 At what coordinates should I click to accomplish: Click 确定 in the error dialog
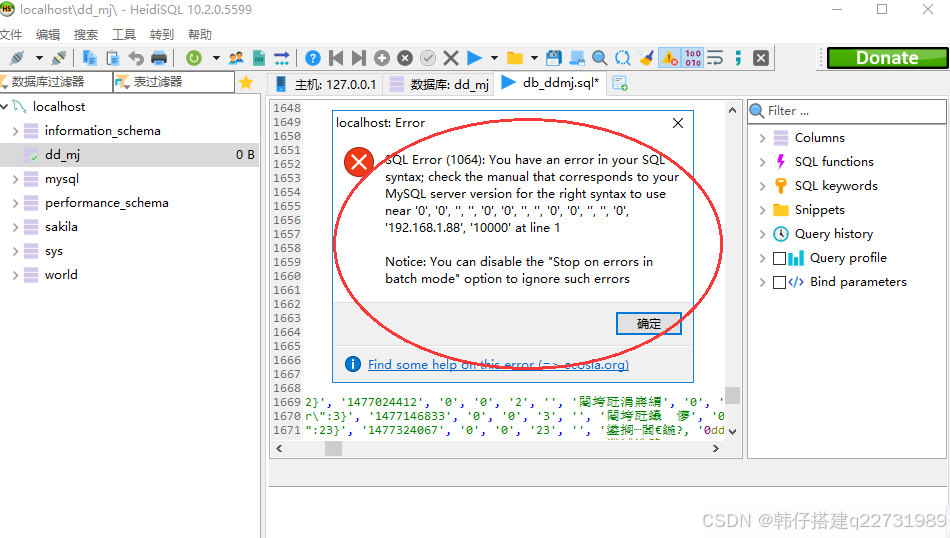[x=649, y=324]
